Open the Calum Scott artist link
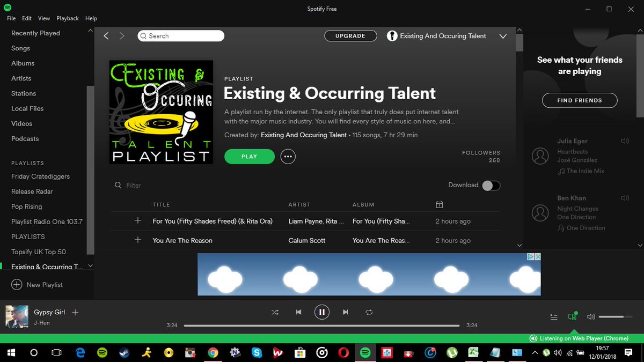The image size is (644, 362). tap(307, 240)
